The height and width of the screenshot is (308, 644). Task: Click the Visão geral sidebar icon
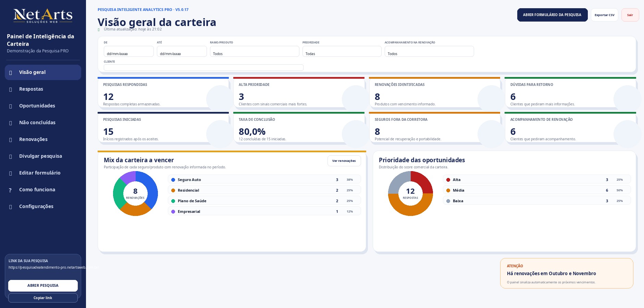pyautogui.click(x=11, y=73)
